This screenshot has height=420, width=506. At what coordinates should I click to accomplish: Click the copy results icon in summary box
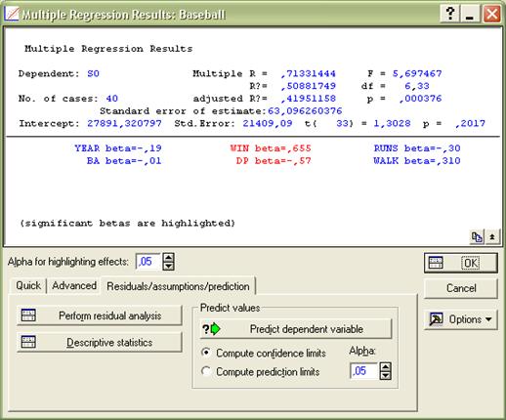[x=477, y=237]
